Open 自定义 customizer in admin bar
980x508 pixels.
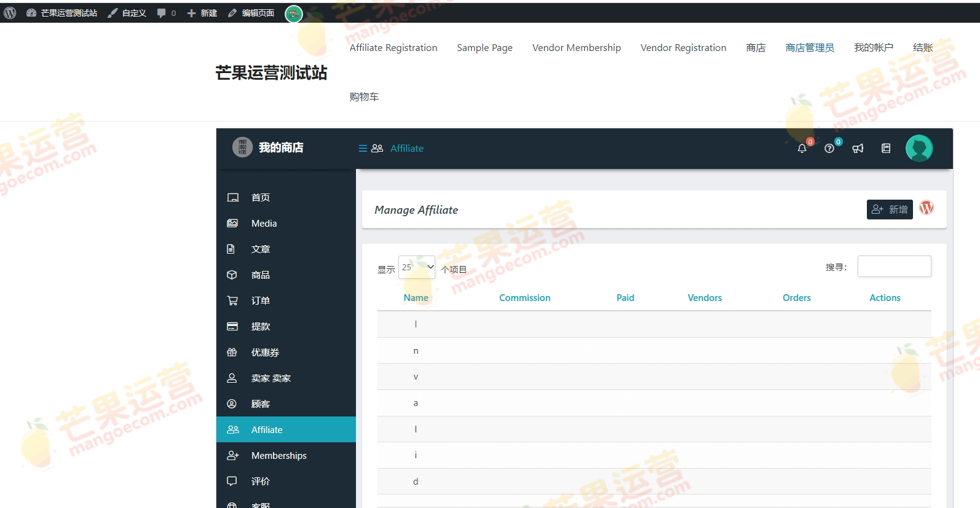coord(127,13)
